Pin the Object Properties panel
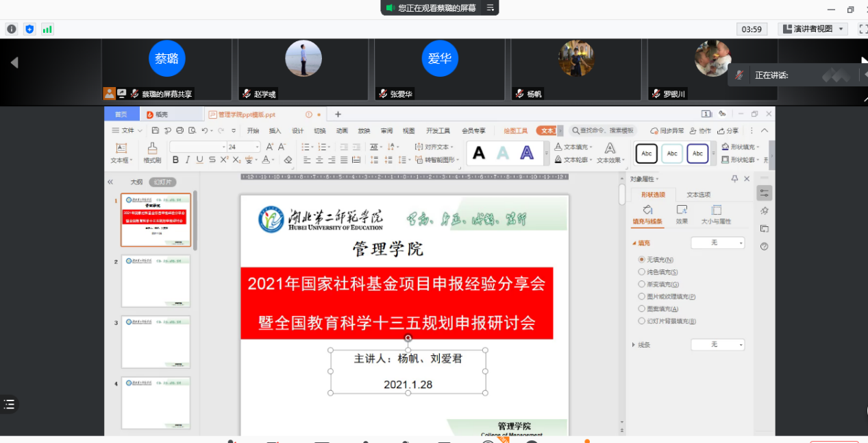This screenshot has width=868, height=443. [734, 179]
